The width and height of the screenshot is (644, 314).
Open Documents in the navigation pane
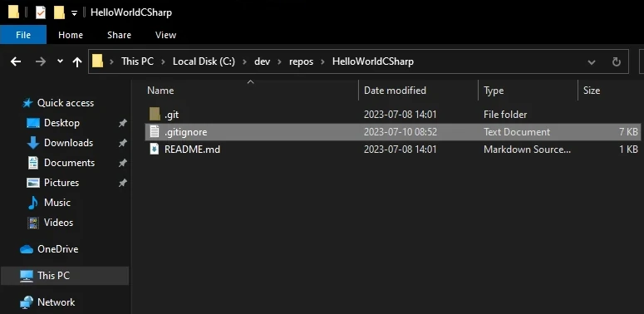tap(70, 163)
